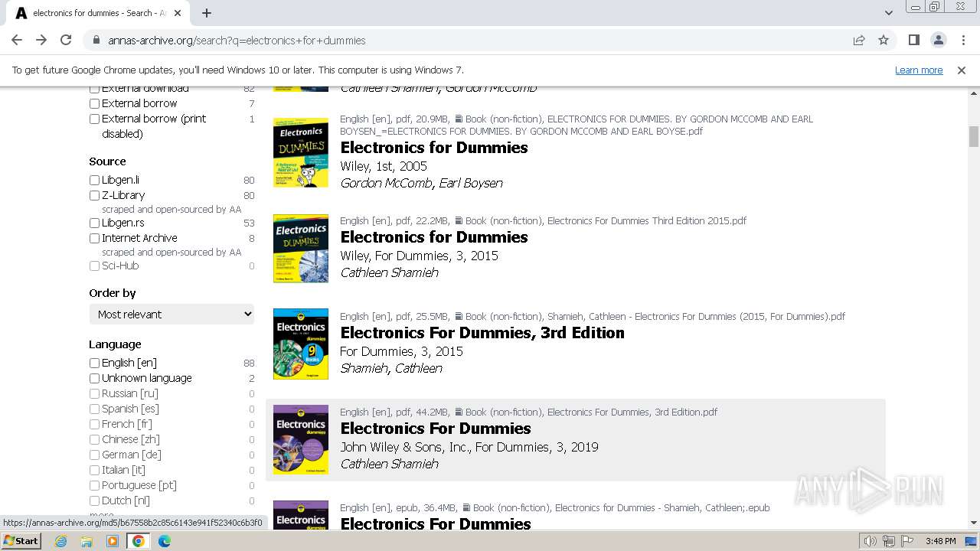This screenshot has height=551, width=980.
Task: Open the epub Electronics For Dummies result
Action: pyautogui.click(x=436, y=524)
